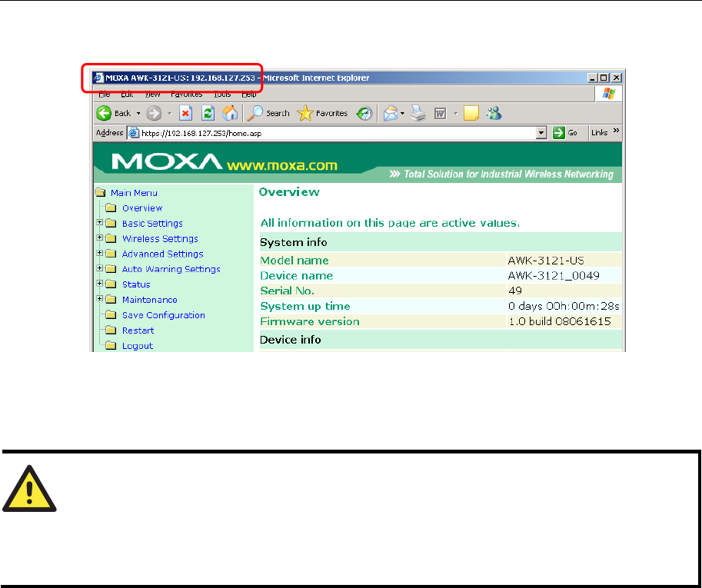Expand the Auto Warning Settings node
The image size is (702, 588).
[100, 268]
